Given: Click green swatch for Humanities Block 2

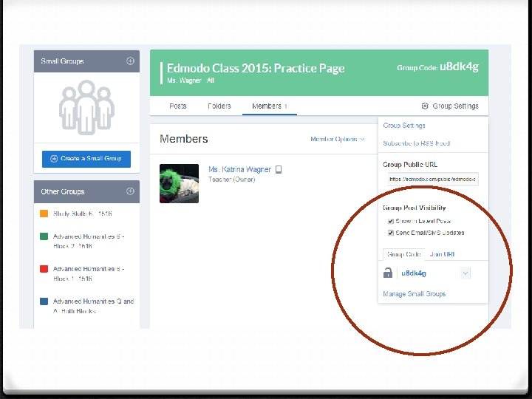Looking at the screenshot, I should click(x=44, y=236).
